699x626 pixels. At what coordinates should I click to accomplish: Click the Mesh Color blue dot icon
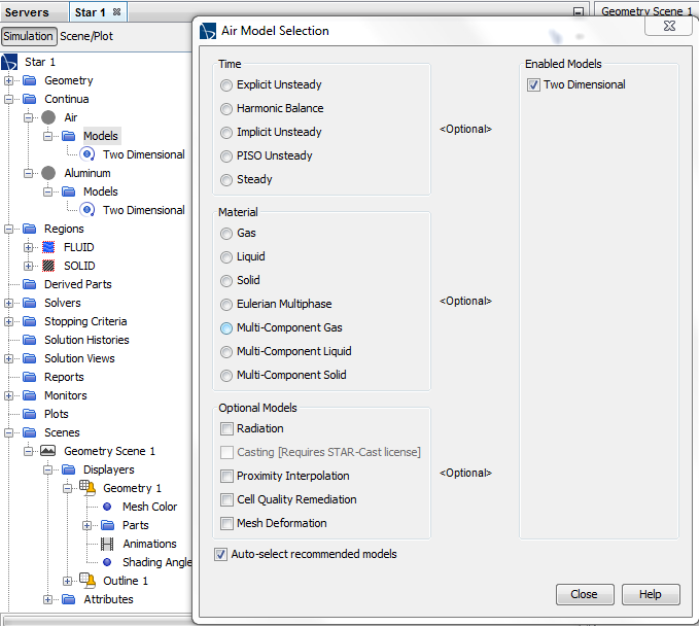(x=107, y=507)
